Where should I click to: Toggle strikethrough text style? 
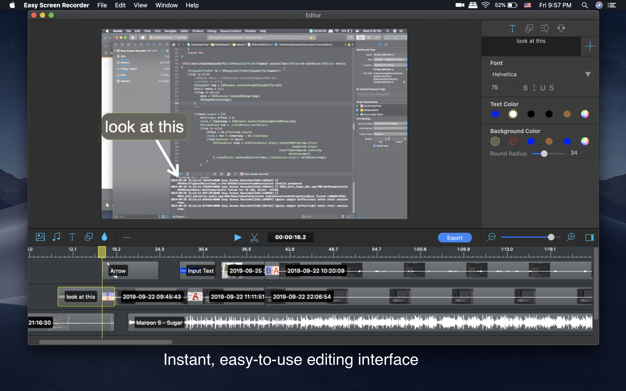551,88
